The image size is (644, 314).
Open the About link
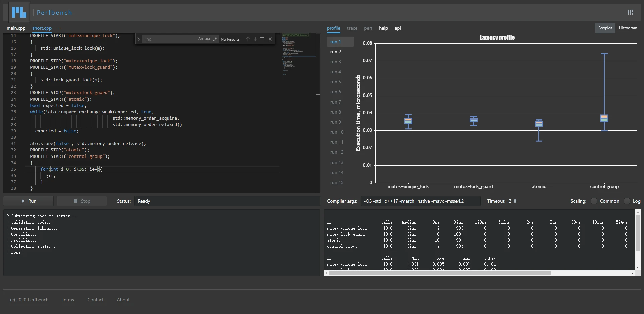(123, 300)
